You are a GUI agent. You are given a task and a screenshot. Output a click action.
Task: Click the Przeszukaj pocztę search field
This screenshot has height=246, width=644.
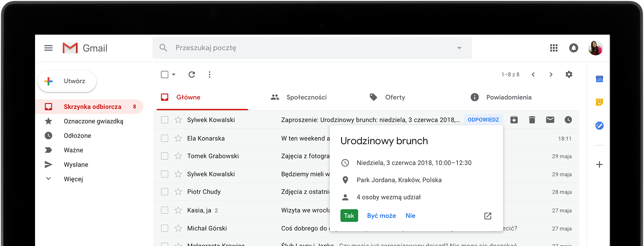point(311,48)
